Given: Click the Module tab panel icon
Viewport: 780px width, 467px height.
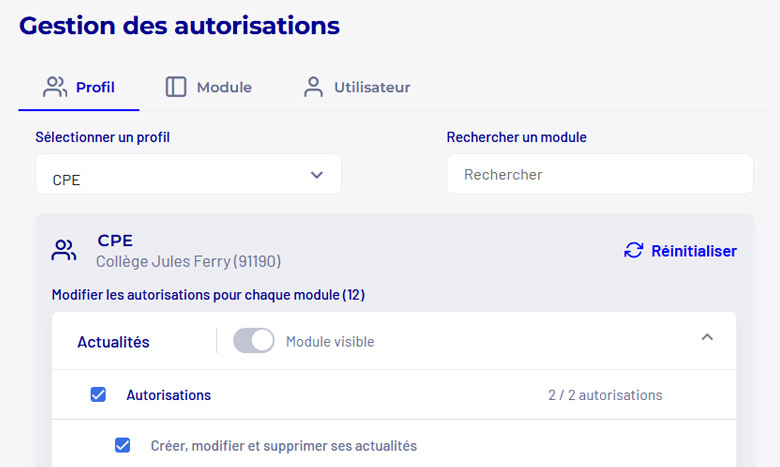Looking at the screenshot, I should 176,87.
